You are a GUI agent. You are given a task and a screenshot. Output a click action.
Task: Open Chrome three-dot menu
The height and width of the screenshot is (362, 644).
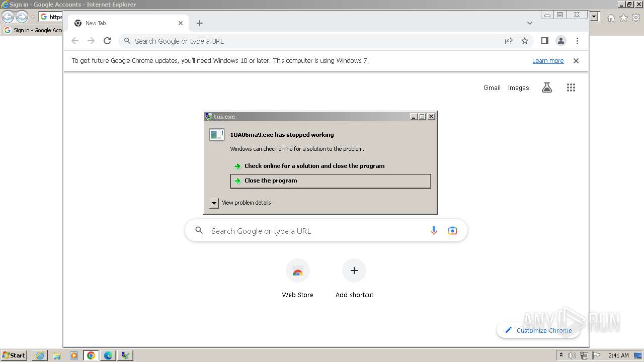point(577,41)
